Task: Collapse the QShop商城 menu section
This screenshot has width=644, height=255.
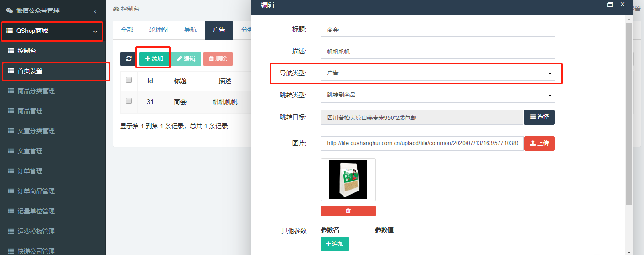Action: pos(95,32)
